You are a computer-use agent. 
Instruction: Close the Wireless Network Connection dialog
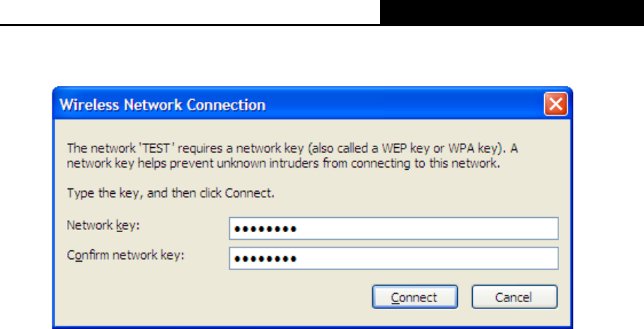point(556,105)
